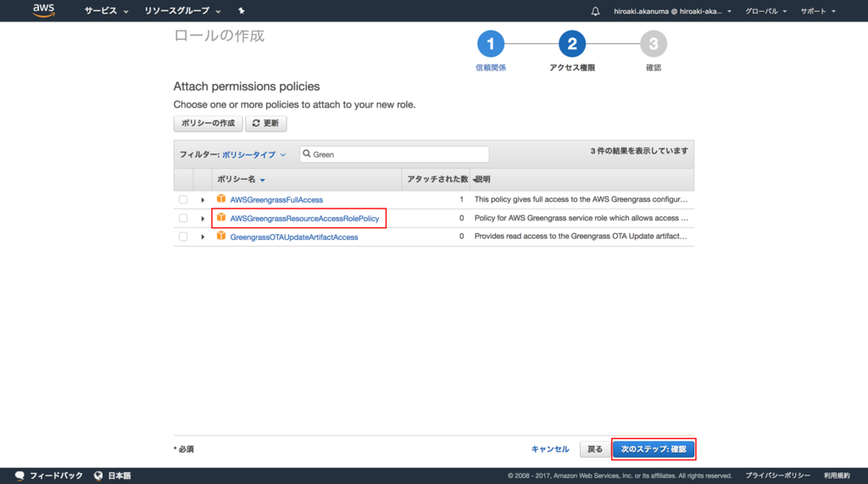Expand the GreengrassOTAUpdateArtifactAccess row
This screenshot has height=484, width=868.
203,237
